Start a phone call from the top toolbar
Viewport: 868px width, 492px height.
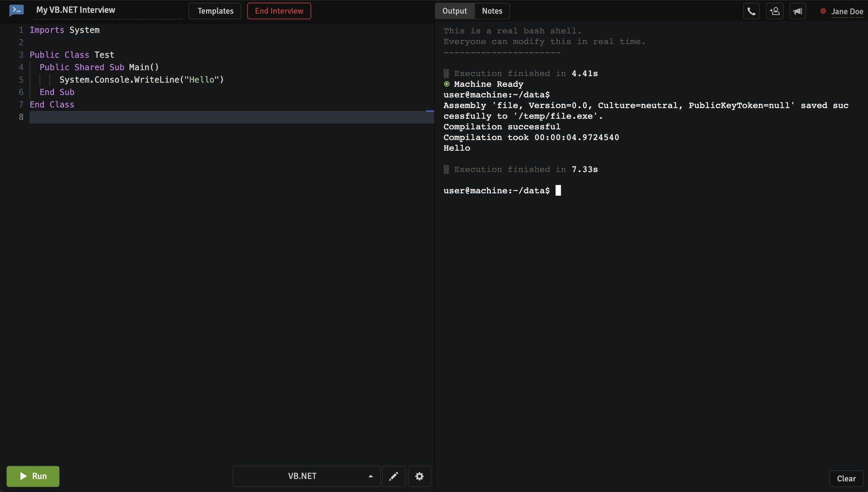tap(751, 11)
